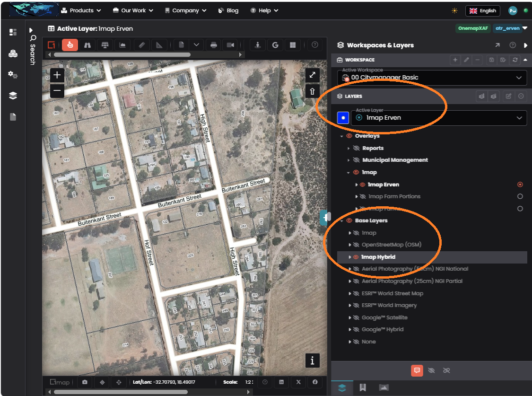Open the Active Layer 1map Erven dropdown
This screenshot has height=396, width=532.
[x=439, y=118]
